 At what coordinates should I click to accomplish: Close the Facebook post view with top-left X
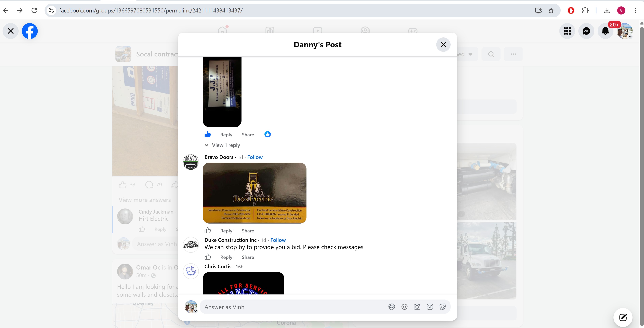10,31
